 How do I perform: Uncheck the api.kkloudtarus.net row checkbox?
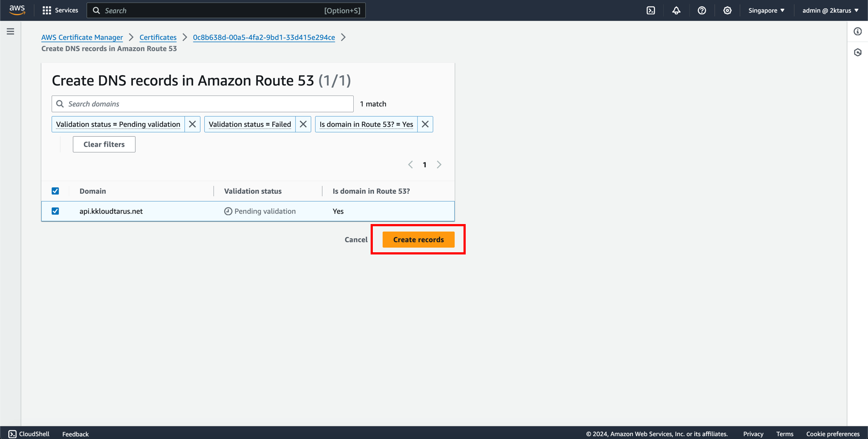tap(55, 211)
